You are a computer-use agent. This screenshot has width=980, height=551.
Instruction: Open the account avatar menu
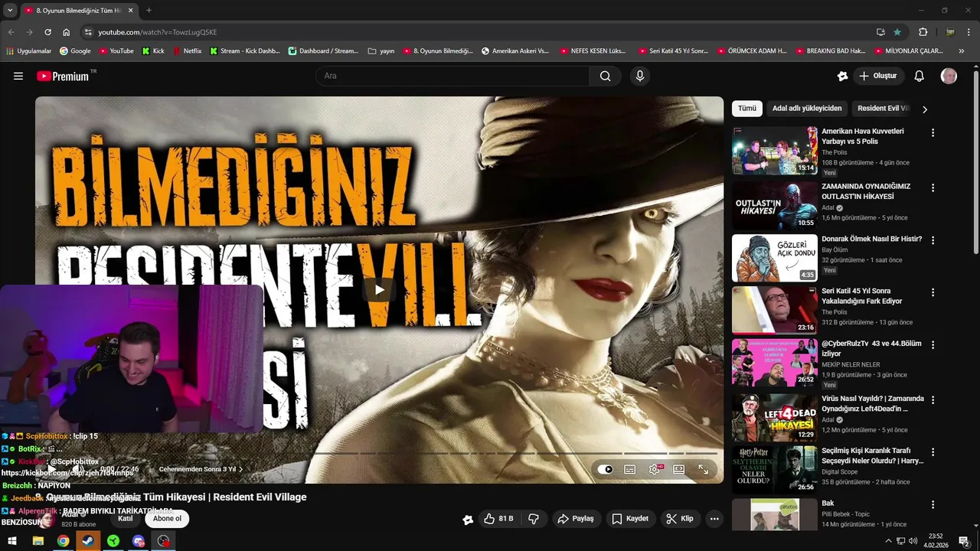tap(949, 76)
